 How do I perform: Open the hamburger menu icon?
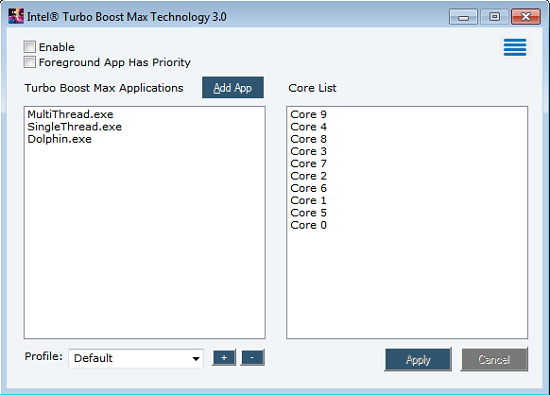pyautogui.click(x=515, y=47)
